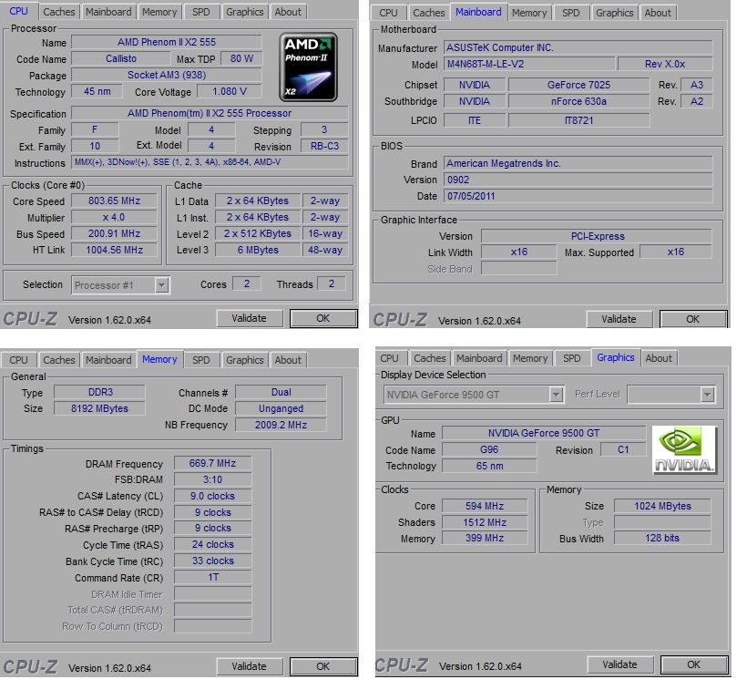The width and height of the screenshot is (747, 700).
Task: Click the Cycle Time (tRAS) value '24 clocks'
Action: pos(212,545)
